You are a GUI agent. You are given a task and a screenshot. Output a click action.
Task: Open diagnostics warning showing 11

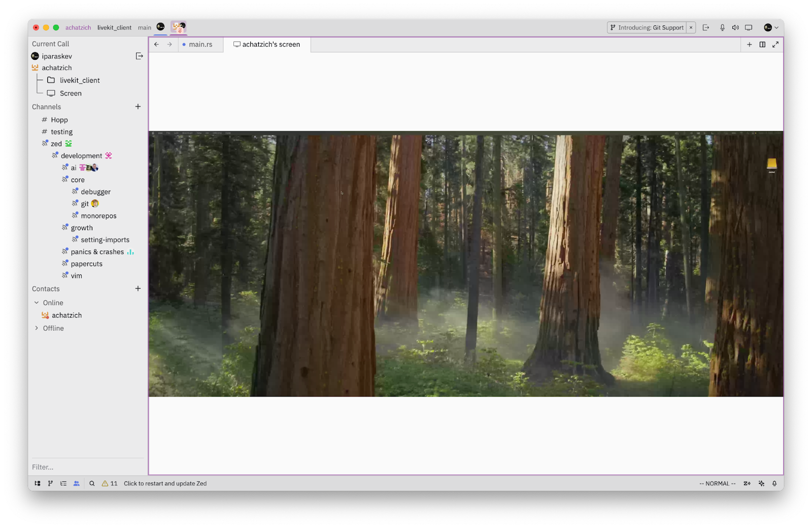tap(110, 483)
